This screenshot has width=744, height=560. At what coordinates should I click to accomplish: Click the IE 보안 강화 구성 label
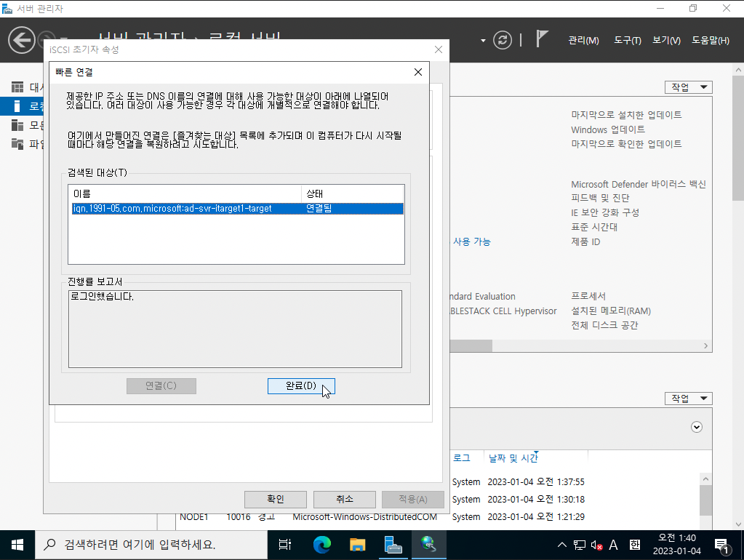pyautogui.click(x=605, y=212)
